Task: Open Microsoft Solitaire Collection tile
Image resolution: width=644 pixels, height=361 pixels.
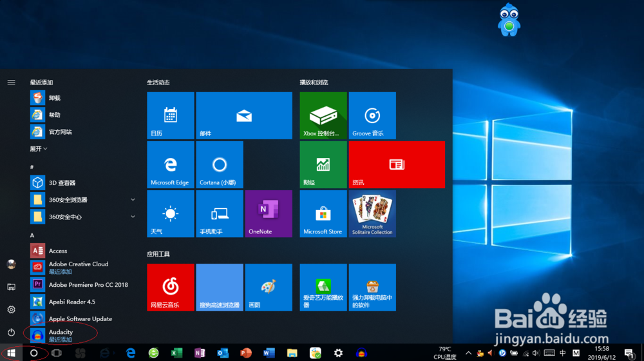Action: [372, 213]
